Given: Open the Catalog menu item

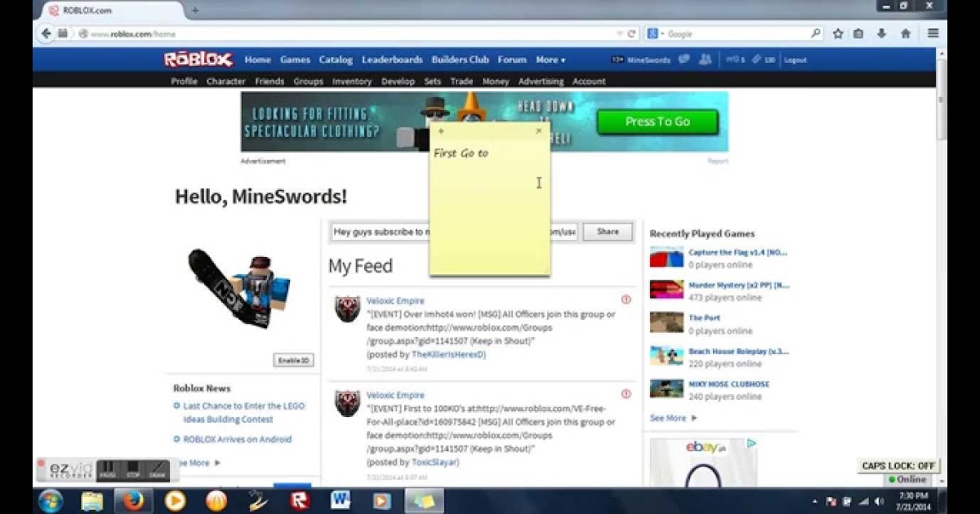Looking at the screenshot, I should 336,60.
